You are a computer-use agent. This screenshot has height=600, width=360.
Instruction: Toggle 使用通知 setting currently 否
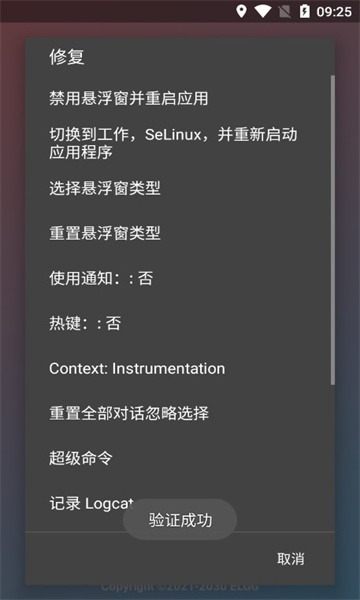pos(178,279)
